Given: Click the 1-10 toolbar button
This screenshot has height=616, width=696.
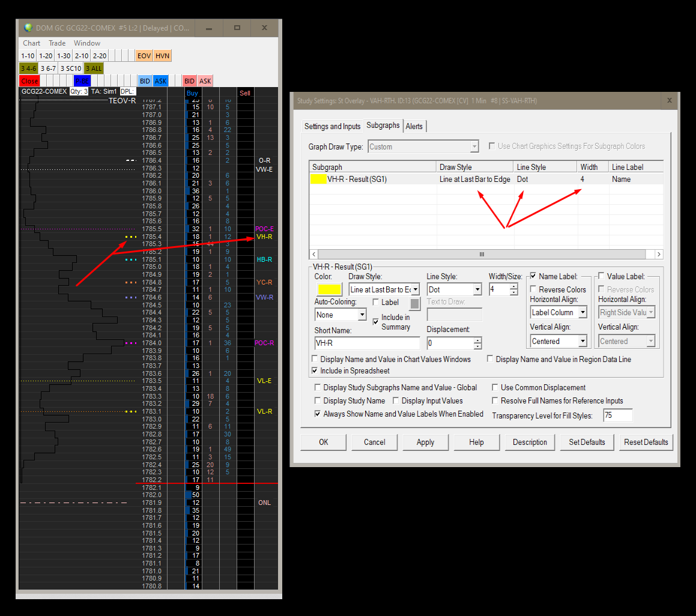Looking at the screenshot, I should [28, 56].
